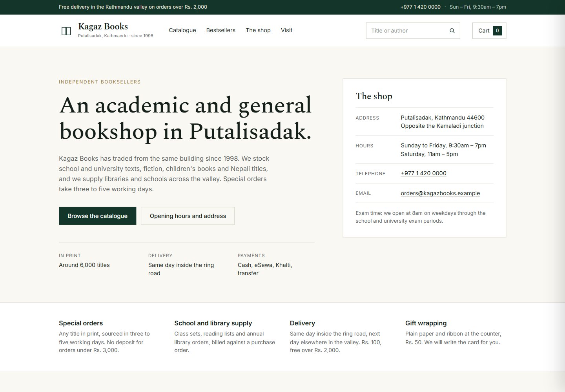
Task: Click the phone number in the top bar
Action: coord(420,7)
